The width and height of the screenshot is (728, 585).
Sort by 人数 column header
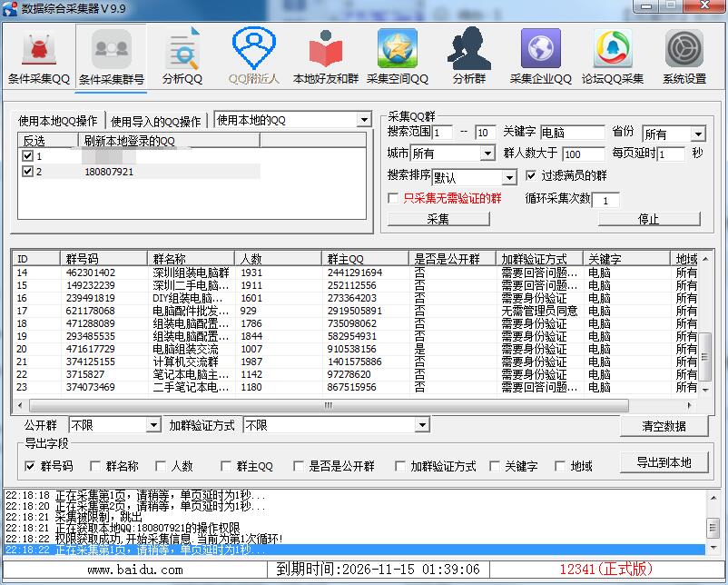(278, 258)
